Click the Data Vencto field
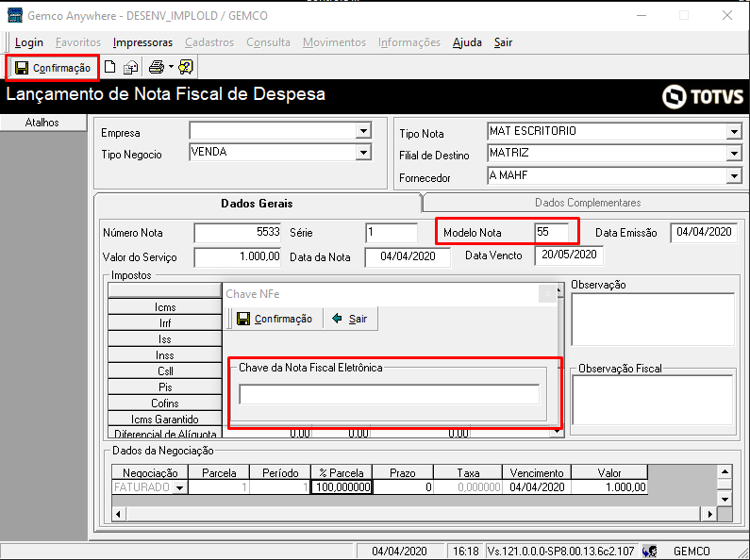The width and height of the screenshot is (750, 560). point(569,255)
